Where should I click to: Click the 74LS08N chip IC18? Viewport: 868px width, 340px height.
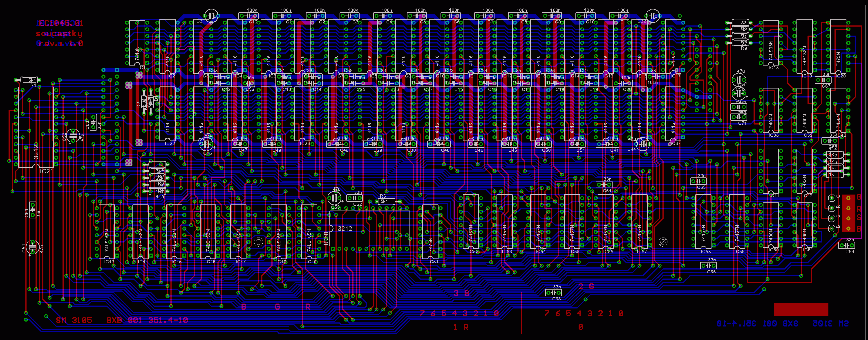(771, 43)
